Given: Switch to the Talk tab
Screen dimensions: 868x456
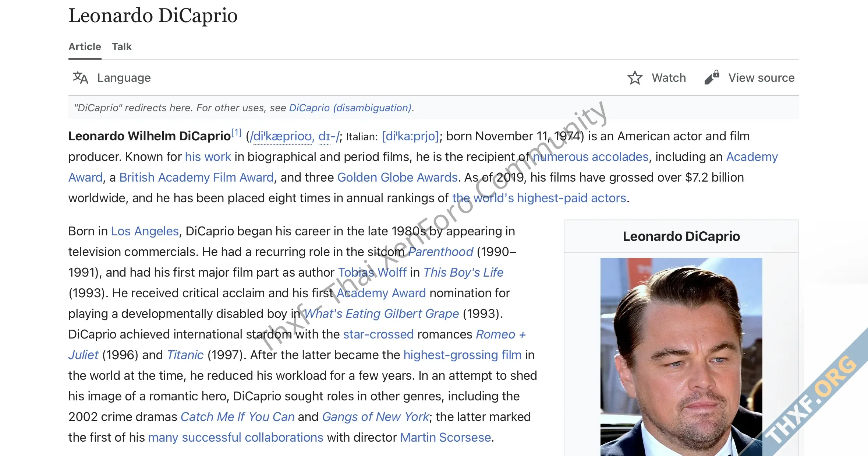Looking at the screenshot, I should point(122,47).
